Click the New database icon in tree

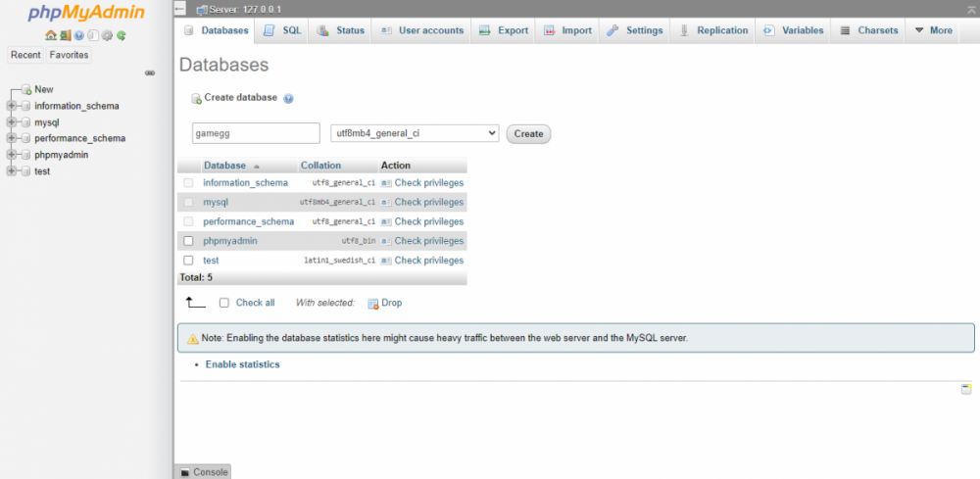point(26,90)
